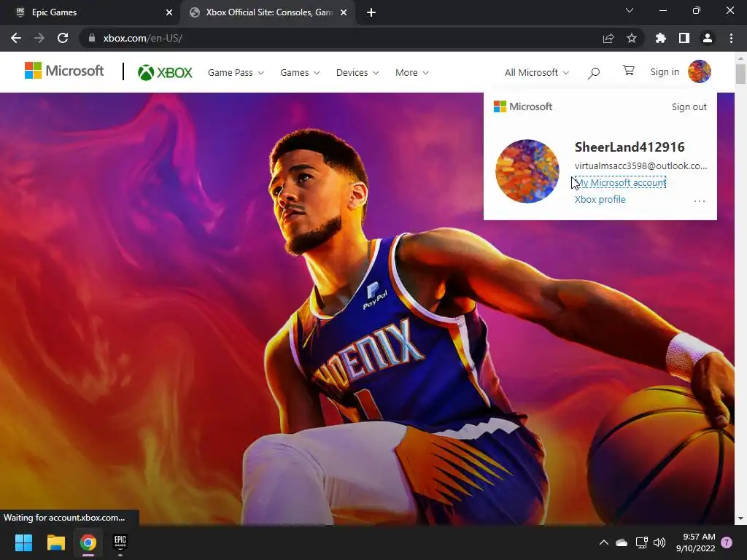
Task: Open Epic Games Launcher from taskbar
Action: click(120, 542)
